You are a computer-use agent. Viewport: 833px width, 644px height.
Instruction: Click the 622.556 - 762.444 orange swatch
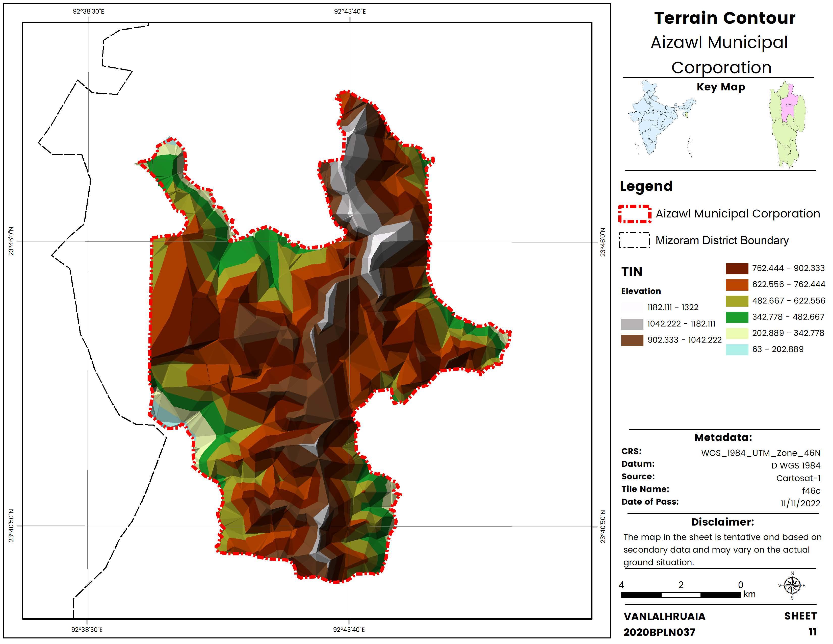point(737,285)
